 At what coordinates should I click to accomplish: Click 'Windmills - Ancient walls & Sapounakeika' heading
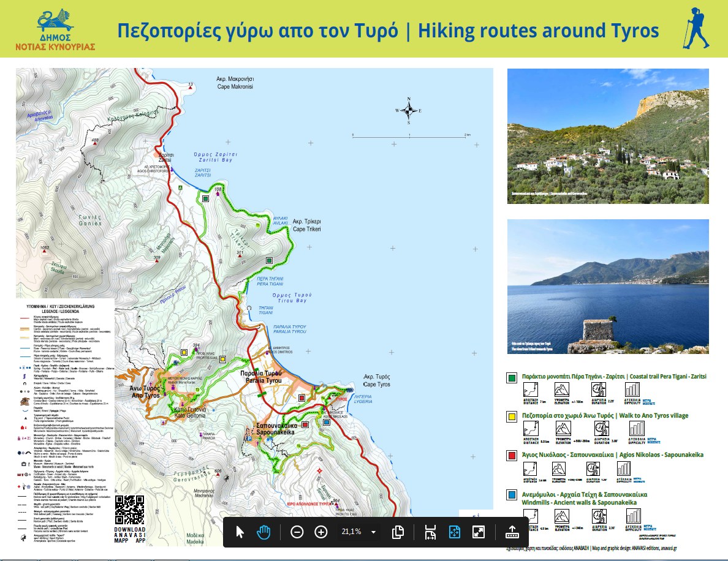click(x=579, y=503)
